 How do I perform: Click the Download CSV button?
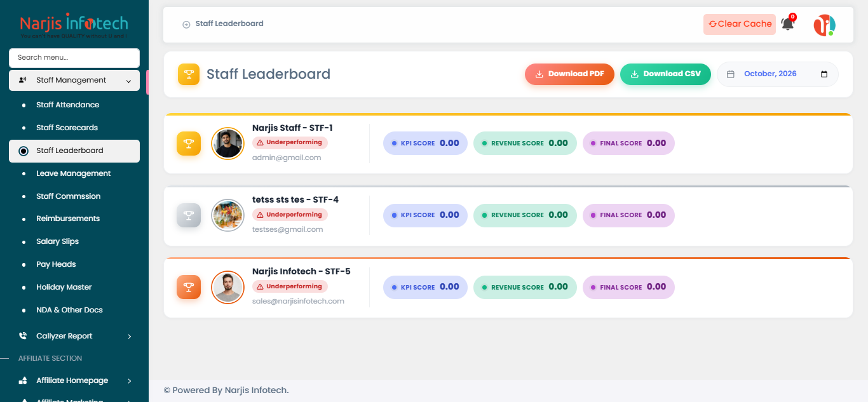(x=665, y=74)
